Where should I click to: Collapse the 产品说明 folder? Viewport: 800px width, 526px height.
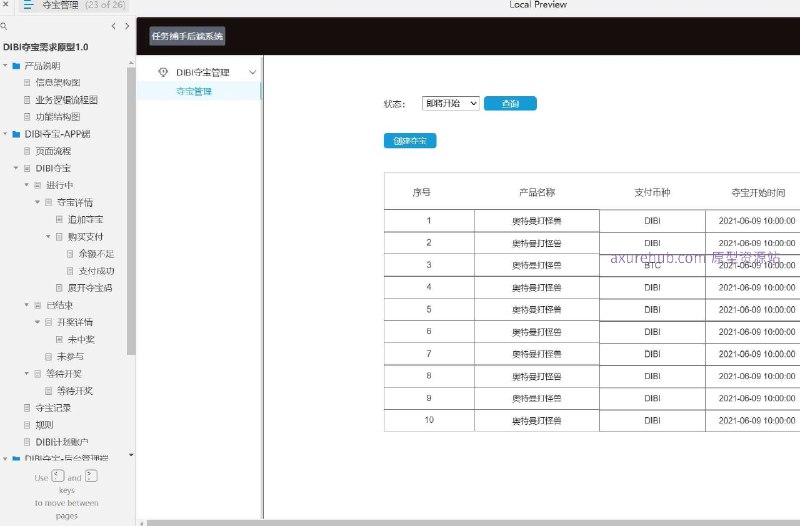pos(5,66)
